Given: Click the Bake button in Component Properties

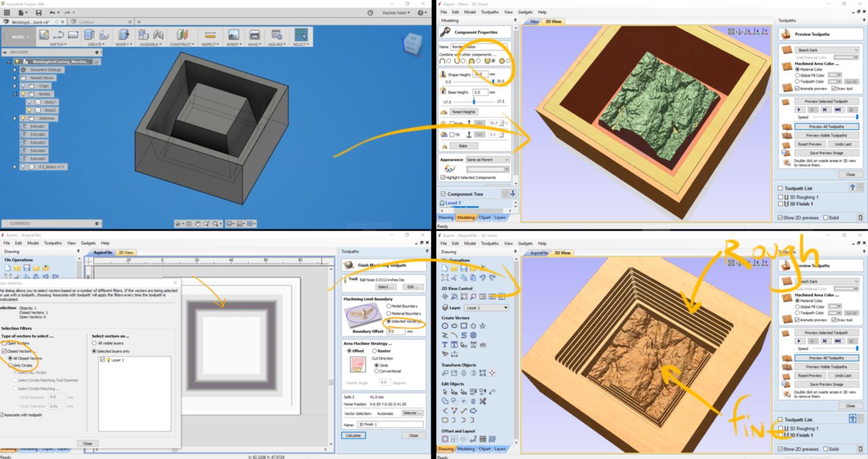Looking at the screenshot, I should click(463, 146).
